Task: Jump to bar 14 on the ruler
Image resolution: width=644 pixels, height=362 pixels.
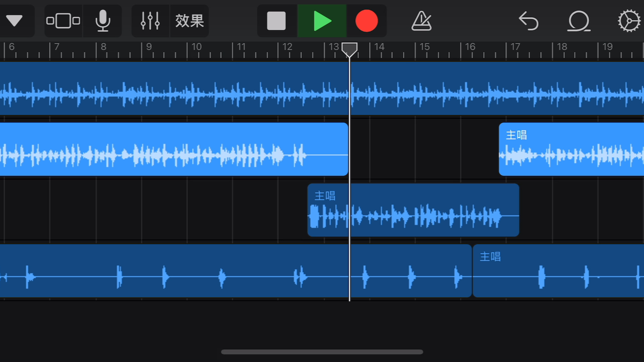Action: click(x=379, y=47)
